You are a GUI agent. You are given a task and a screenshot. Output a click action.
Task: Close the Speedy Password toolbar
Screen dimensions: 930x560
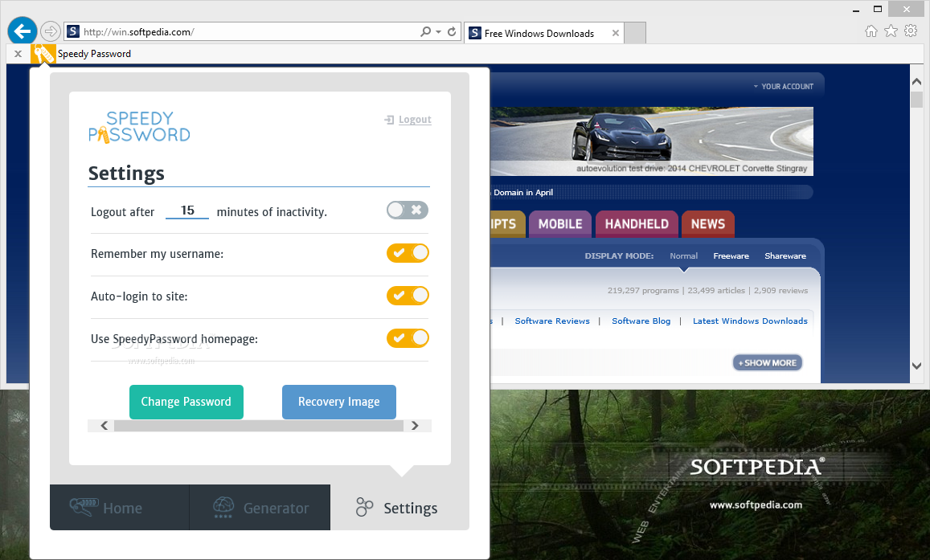(x=18, y=54)
